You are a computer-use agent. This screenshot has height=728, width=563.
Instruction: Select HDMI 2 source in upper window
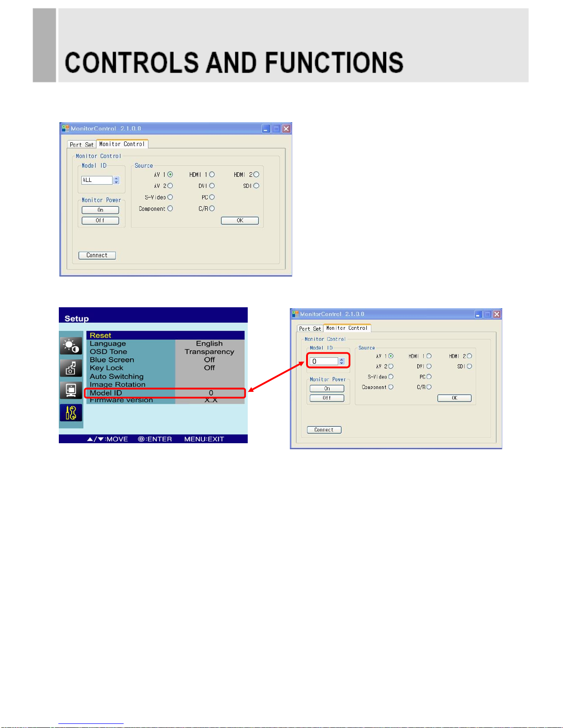click(x=256, y=175)
